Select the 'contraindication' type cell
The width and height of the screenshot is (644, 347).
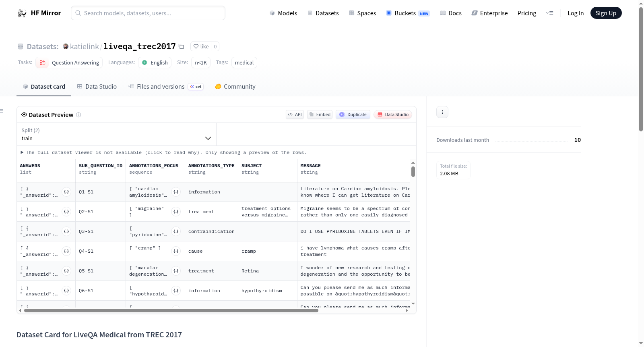(211, 231)
